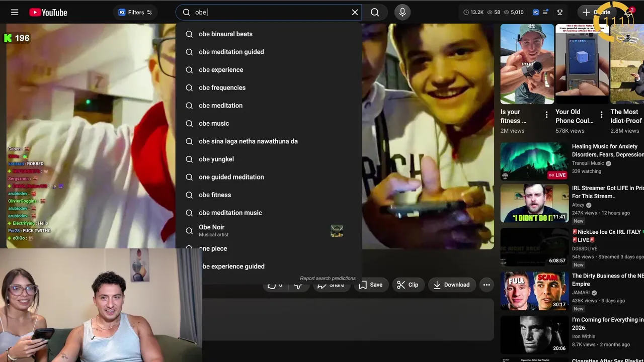This screenshot has width=644, height=362.
Task: Click the search icon beside Obe Noir
Action: point(189,231)
